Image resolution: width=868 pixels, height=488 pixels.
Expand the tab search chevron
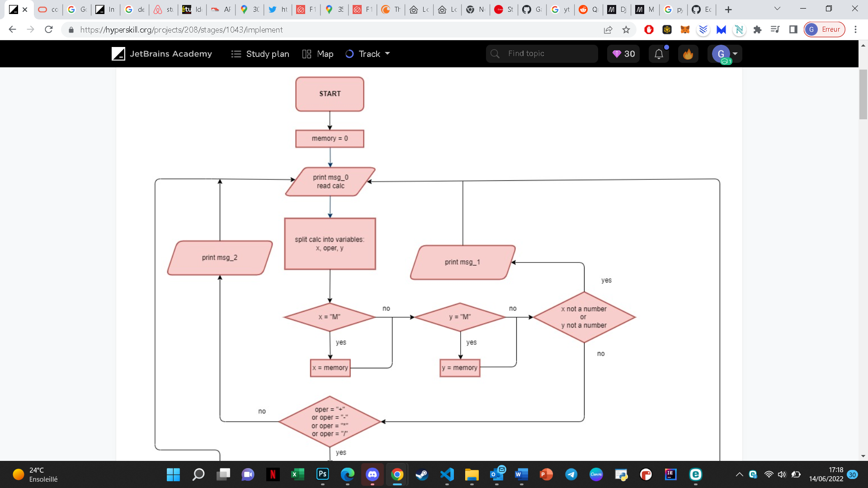tap(777, 9)
